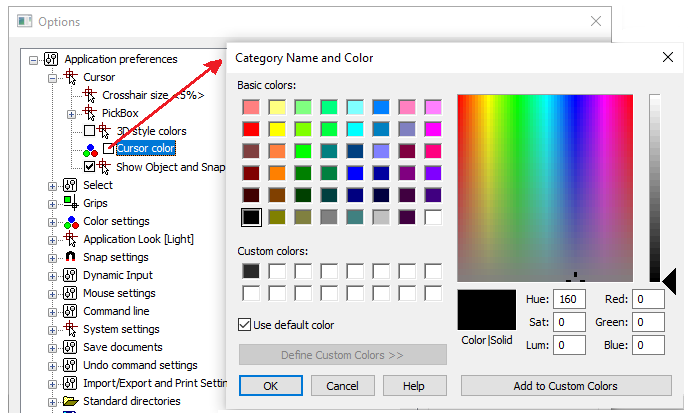This screenshot has height=413, width=690.
Task: Click the Hue input field
Action: click(x=569, y=300)
